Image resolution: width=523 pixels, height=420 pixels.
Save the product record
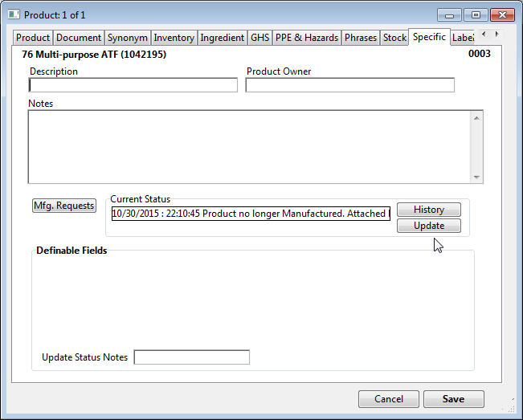[453, 399]
